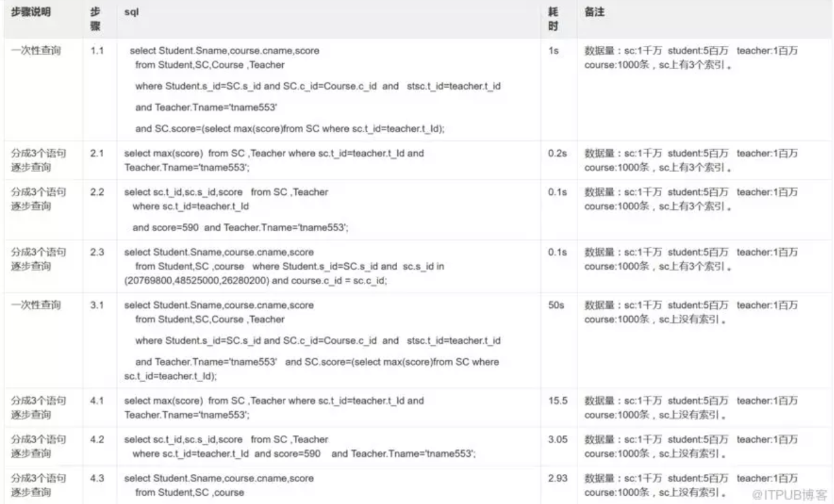Screen dimensions: 834x504
Task: Click step number 4.1 cell
Action: click(97, 401)
